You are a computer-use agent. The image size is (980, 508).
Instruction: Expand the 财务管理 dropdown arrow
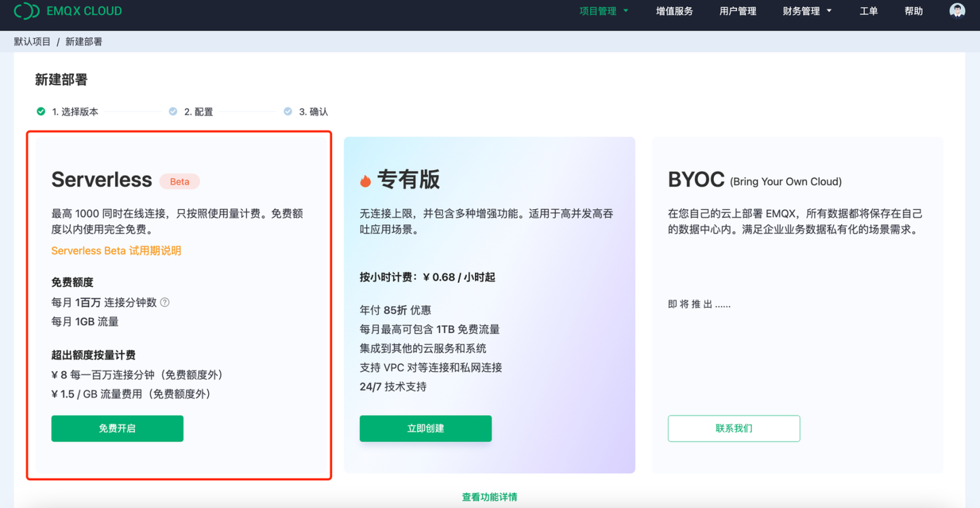pyautogui.click(x=829, y=11)
